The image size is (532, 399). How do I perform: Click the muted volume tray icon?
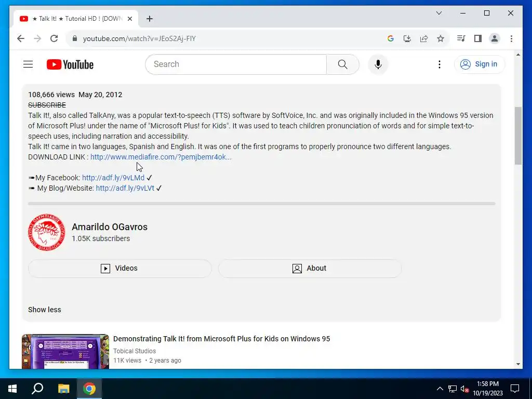point(465,389)
